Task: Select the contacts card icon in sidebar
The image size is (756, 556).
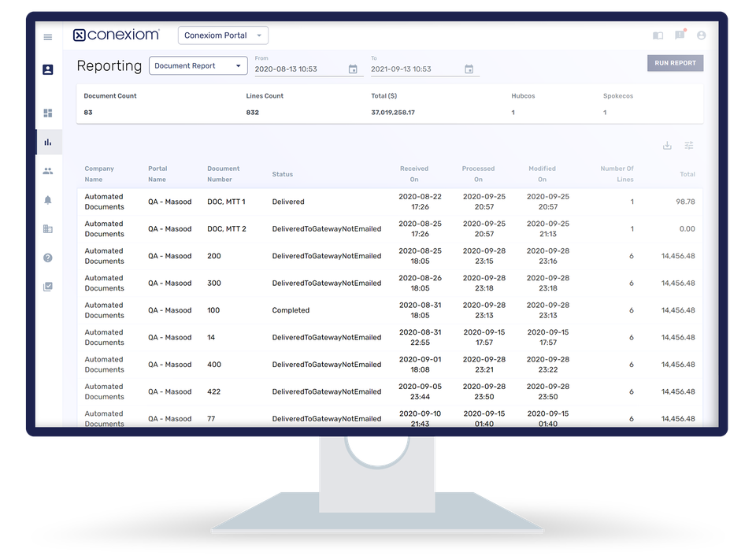Action: coord(47,69)
